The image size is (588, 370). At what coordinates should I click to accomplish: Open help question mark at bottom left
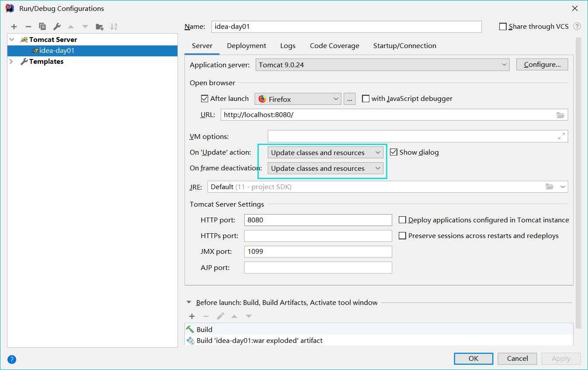[12, 360]
